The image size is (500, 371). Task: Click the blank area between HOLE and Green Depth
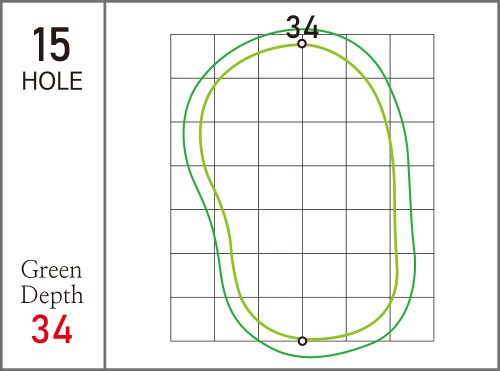click(52, 173)
